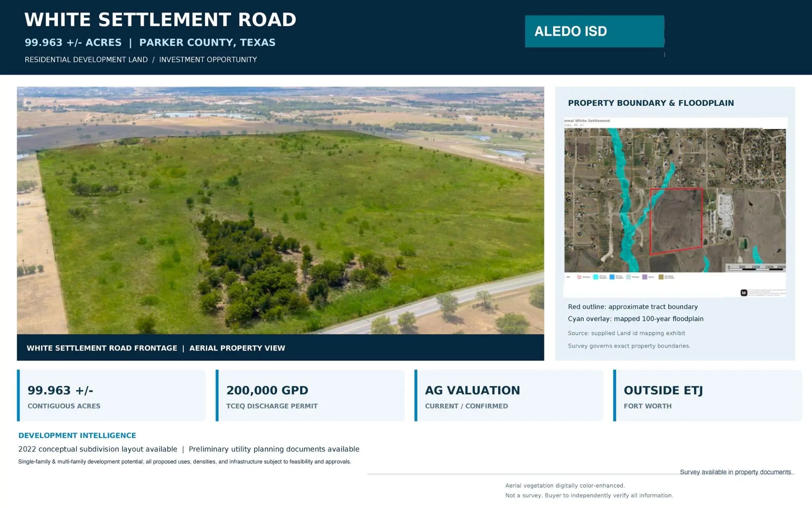This screenshot has height=508, width=812.
Task: Click 'Red outline: approximate tract boundary' text
Action: coord(633,307)
